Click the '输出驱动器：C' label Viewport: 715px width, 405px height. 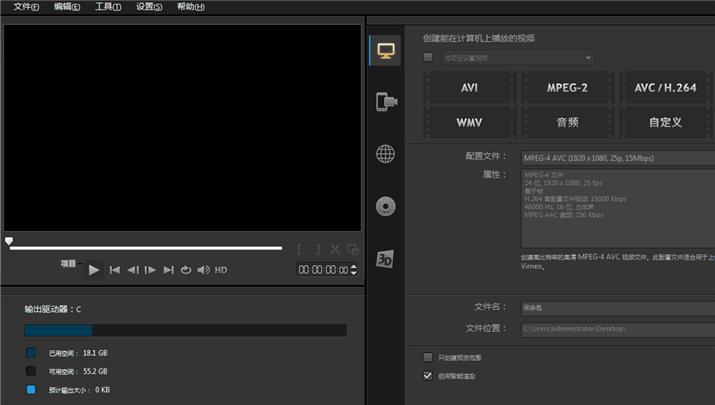[x=53, y=309]
